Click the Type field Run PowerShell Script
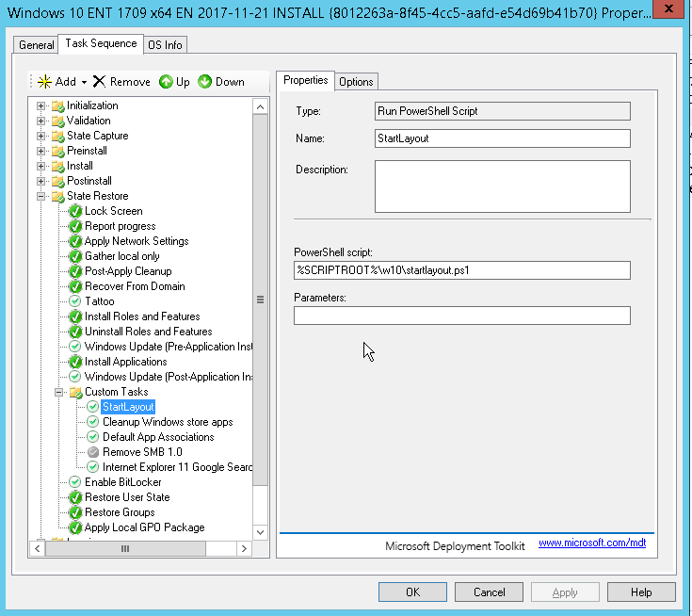Image resolution: width=692 pixels, height=616 pixels. click(503, 111)
